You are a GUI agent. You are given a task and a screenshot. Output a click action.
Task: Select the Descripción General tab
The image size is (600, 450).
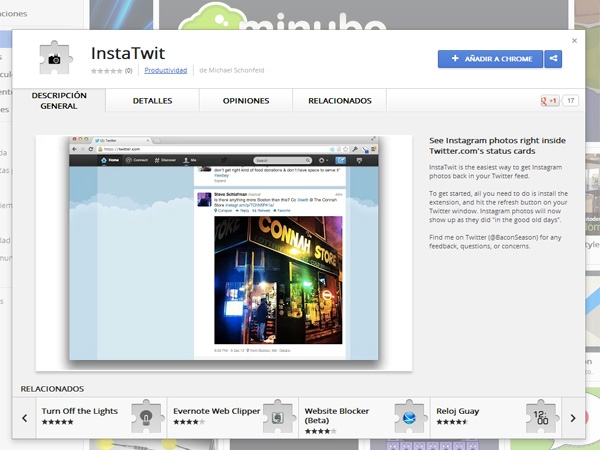click(59, 101)
